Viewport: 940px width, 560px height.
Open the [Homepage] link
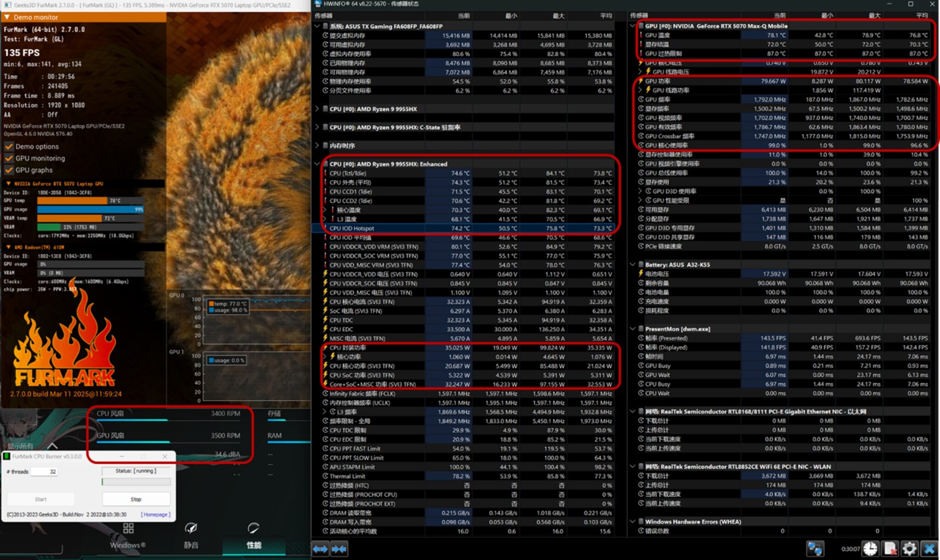pos(156,515)
